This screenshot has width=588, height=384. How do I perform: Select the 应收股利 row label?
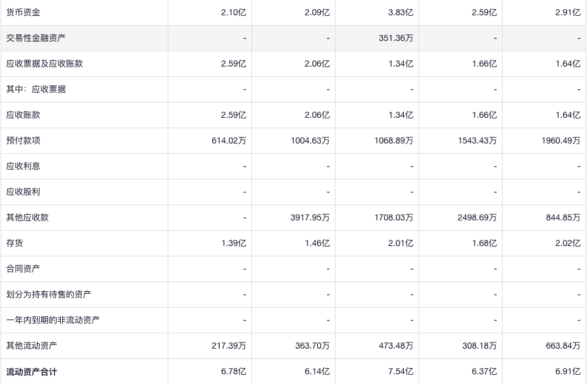pos(23,192)
